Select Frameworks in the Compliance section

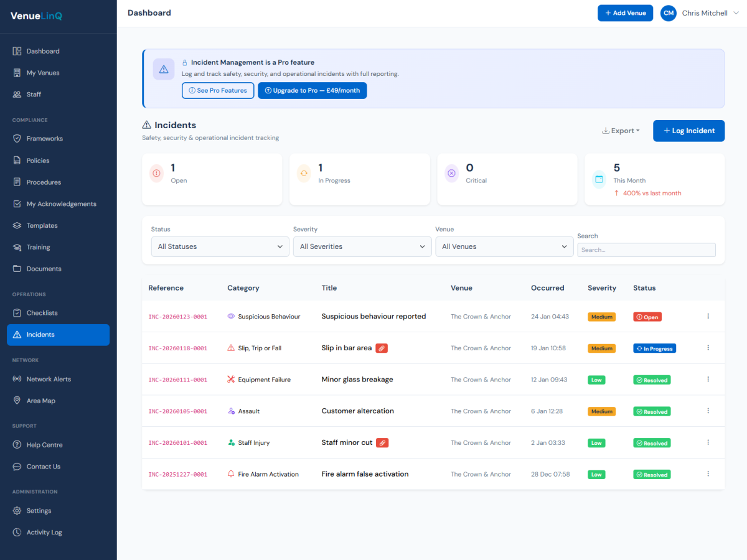tap(44, 139)
